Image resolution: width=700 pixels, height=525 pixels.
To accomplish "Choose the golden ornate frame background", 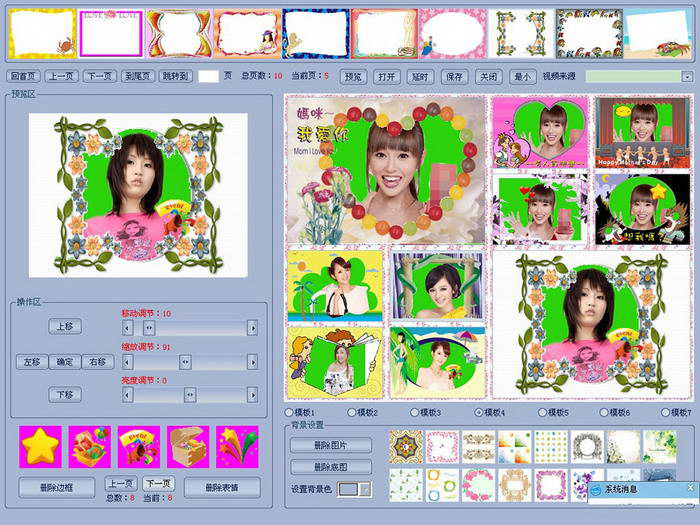I will pyautogui.click(x=515, y=485).
